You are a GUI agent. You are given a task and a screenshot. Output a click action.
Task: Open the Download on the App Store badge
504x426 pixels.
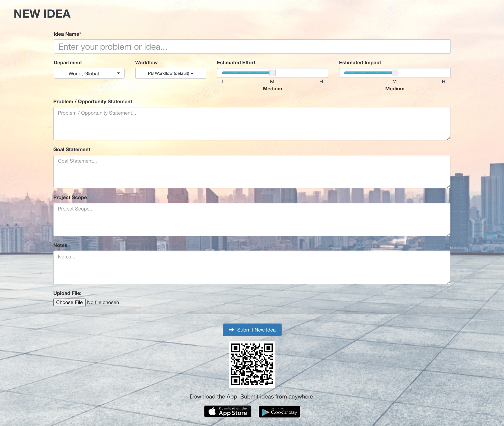[228, 411]
